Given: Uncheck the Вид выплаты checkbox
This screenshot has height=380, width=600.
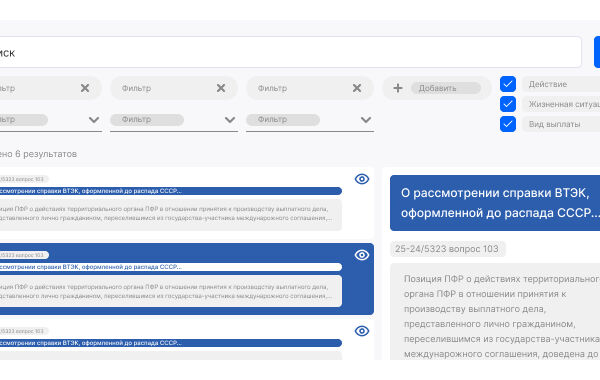Looking at the screenshot, I should (x=508, y=124).
